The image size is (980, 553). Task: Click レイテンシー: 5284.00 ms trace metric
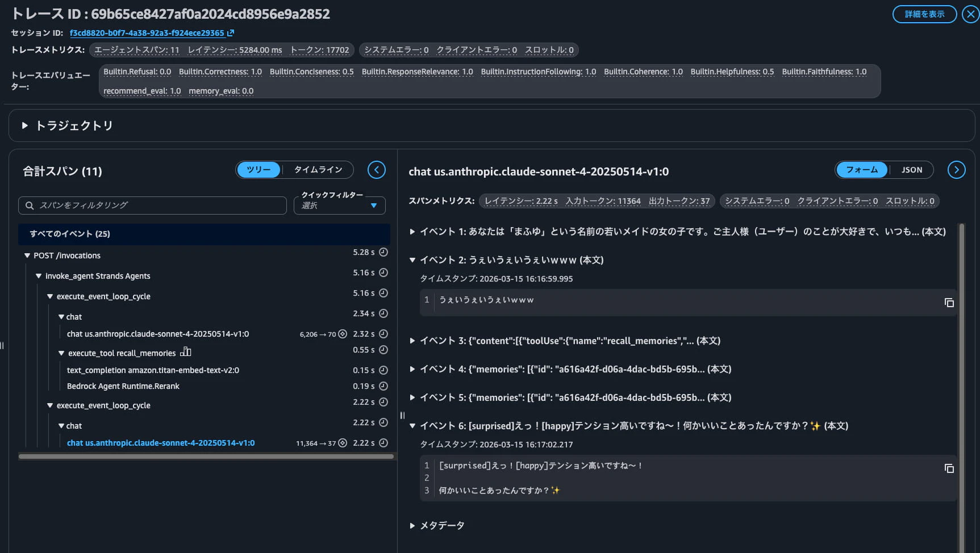coord(235,50)
